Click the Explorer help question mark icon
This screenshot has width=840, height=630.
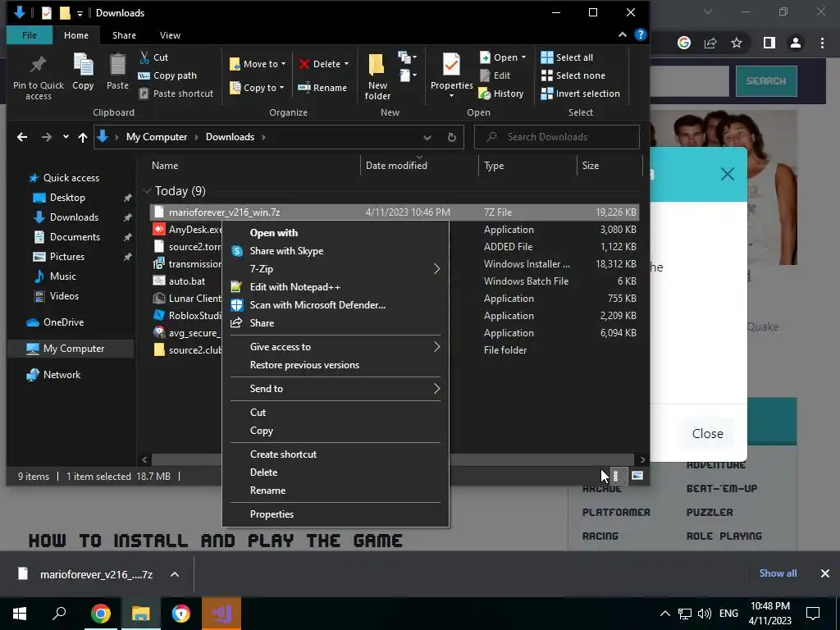(640, 34)
